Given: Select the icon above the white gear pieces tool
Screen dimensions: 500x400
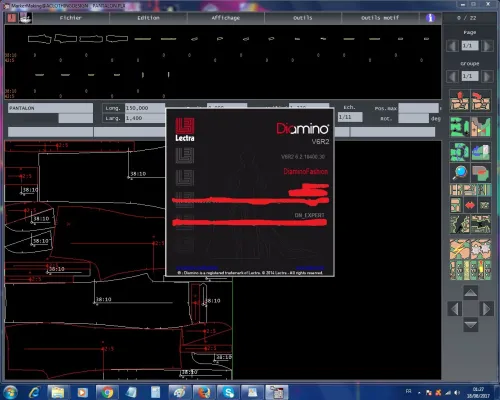Looking at the screenshot, I should (x=481, y=224).
